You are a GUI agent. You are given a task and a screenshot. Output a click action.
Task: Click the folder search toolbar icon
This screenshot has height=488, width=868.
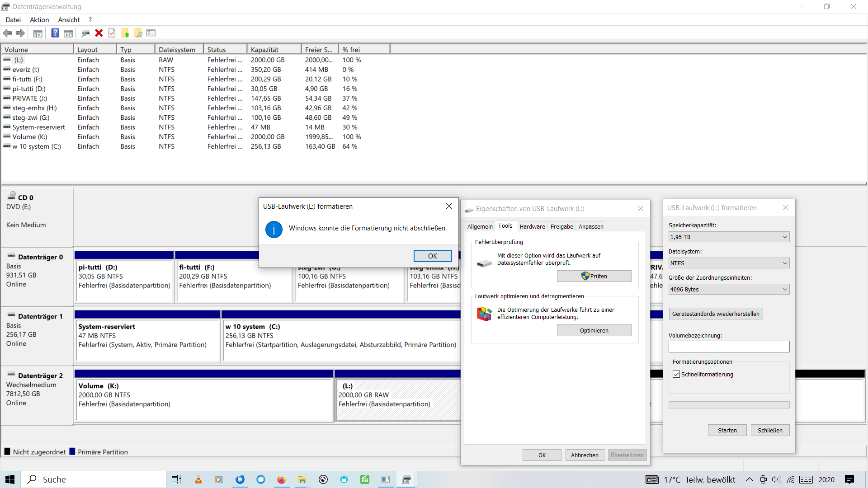click(138, 33)
